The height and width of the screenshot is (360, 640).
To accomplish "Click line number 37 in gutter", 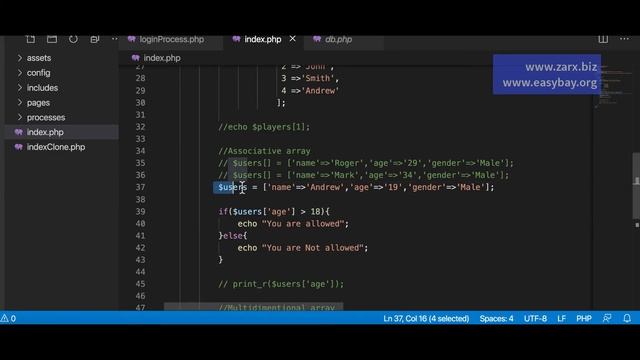I will (x=140, y=187).
